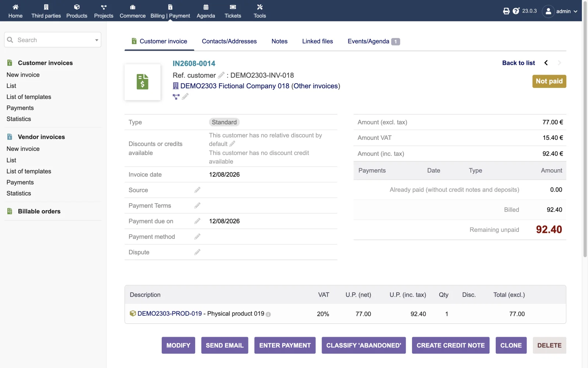Expand the admin user dropdown chevron

point(576,11)
